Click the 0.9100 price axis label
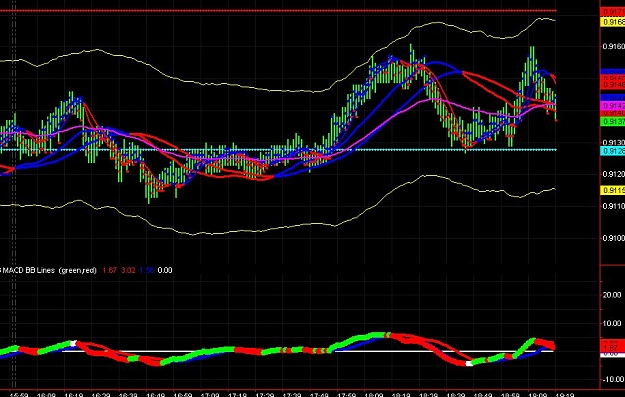This screenshot has height=397, width=625. pyautogui.click(x=614, y=238)
